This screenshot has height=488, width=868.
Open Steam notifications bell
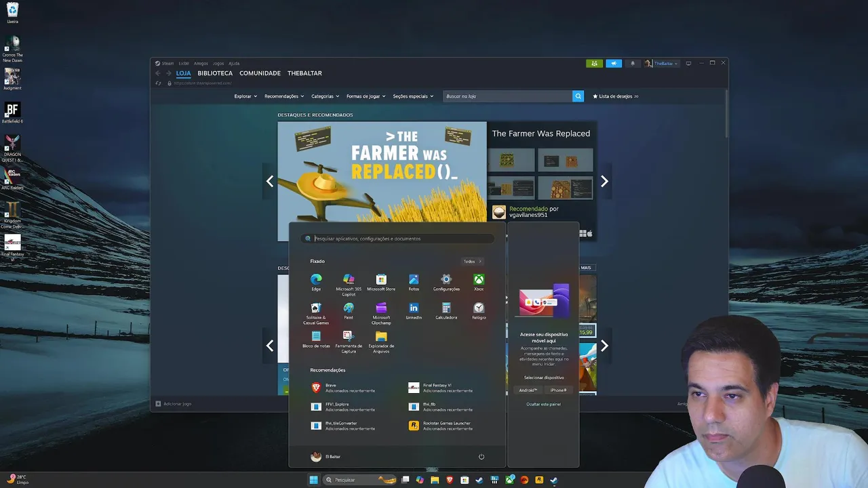[633, 63]
